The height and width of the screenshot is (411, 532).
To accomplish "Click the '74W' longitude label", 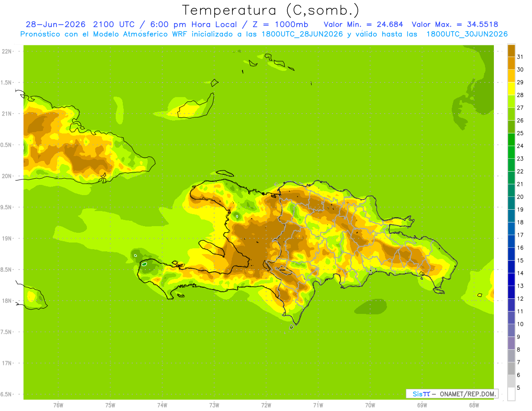I will tap(162, 405).
